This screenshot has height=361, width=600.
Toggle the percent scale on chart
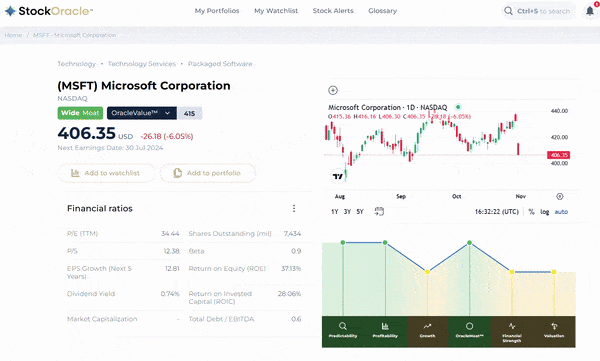click(x=532, y=212)
